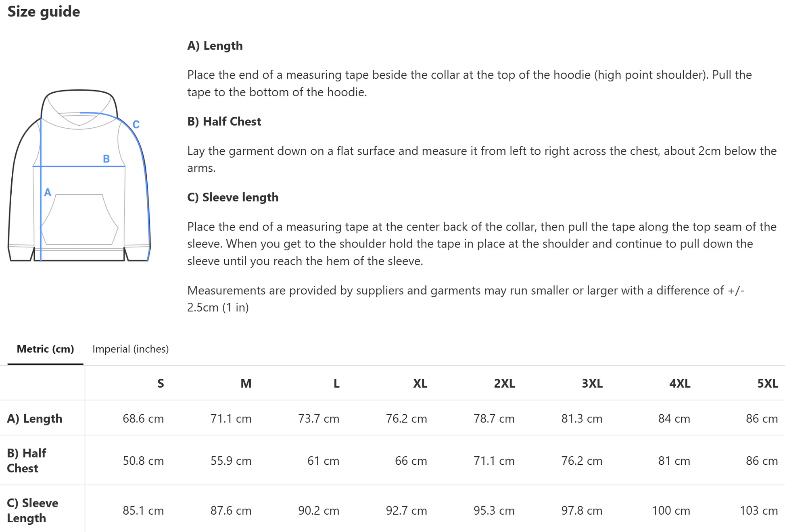Click the S size column header
This screenshot has width=785, height=532.
pyautogui.click(x=161, y=383)
